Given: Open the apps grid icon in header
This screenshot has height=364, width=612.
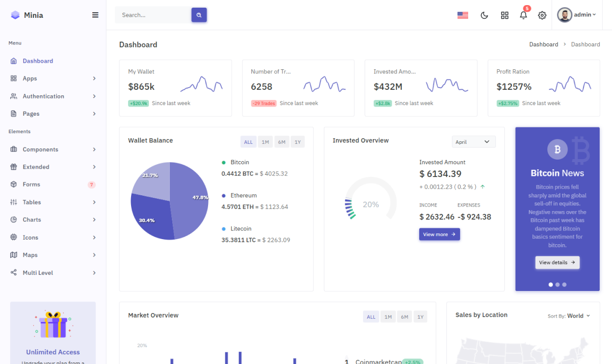Looking at the screenshot, I should 504,15.
